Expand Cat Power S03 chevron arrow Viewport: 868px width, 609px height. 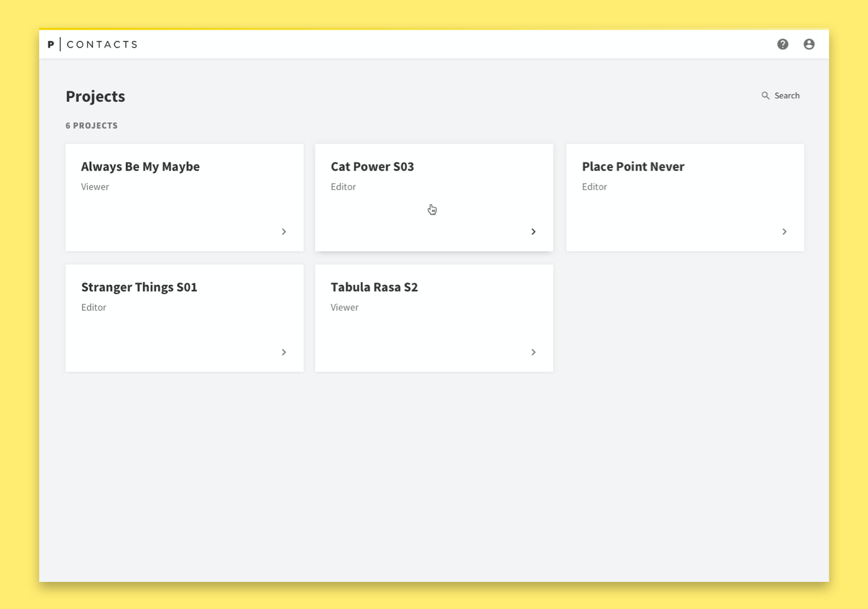(x=533, y=231)
